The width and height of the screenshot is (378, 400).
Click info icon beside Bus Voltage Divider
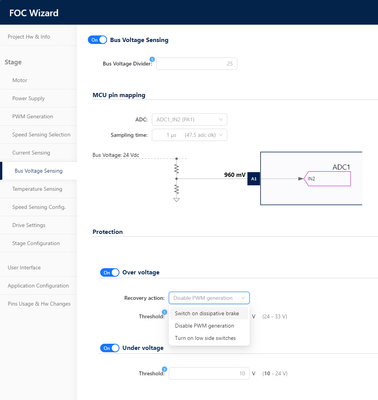pos(152,59)
